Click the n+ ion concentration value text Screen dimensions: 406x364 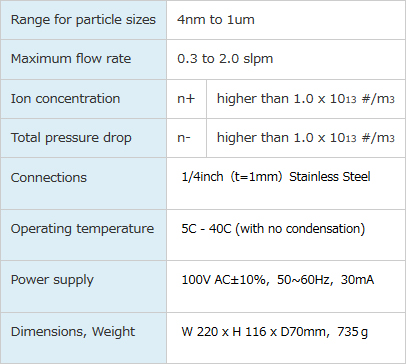click(x=306, y=99)
